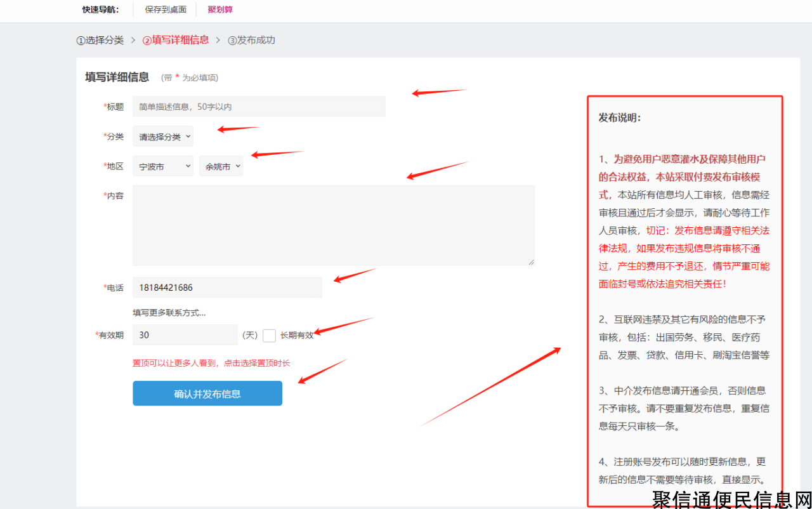
Task: Go back to step ①选择分类
Action: tap(100, 40)
